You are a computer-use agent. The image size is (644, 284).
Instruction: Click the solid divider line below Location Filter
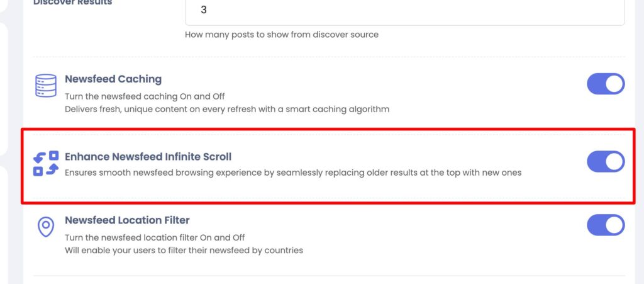328,276
